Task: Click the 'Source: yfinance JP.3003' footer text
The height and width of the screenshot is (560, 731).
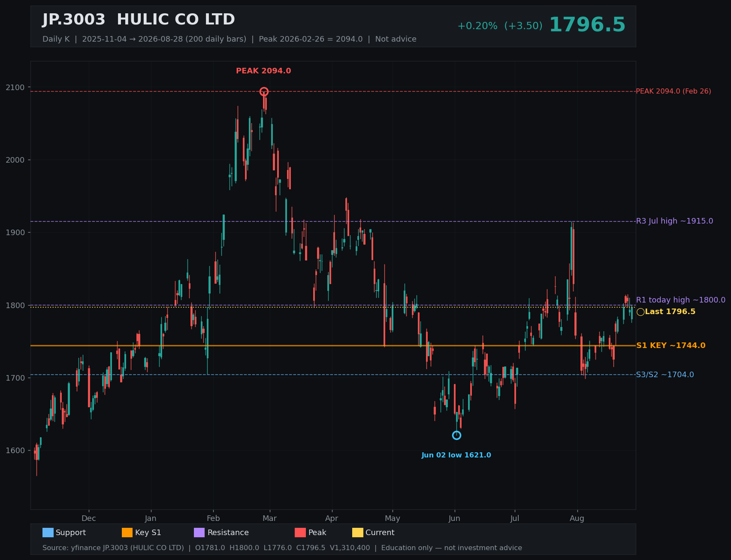Action: pos(282,548)
